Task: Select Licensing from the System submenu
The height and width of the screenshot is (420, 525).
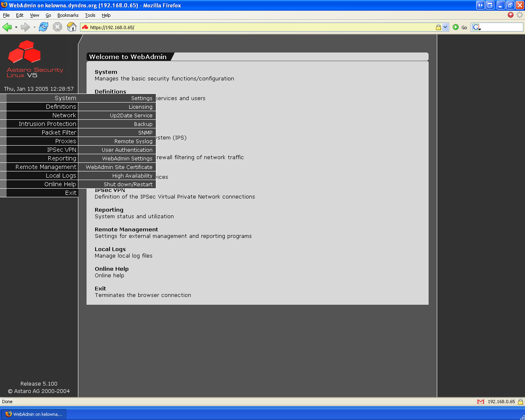Action: [140, 107]
